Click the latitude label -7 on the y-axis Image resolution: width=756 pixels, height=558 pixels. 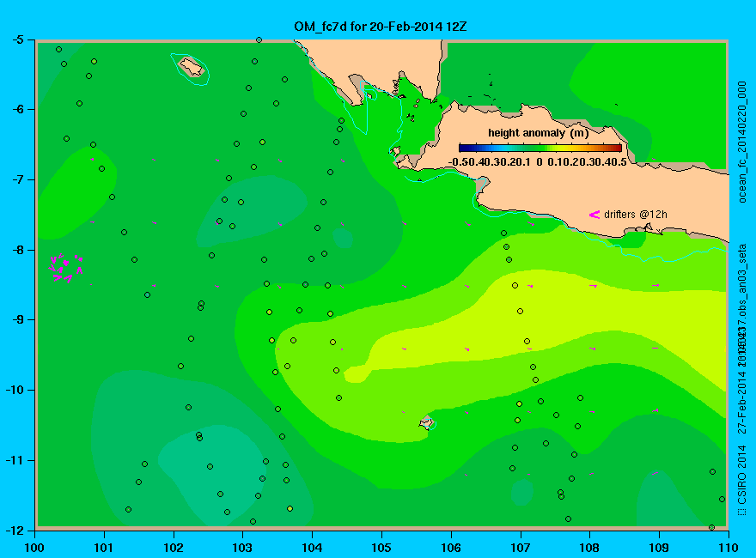[x=16, y=179]
